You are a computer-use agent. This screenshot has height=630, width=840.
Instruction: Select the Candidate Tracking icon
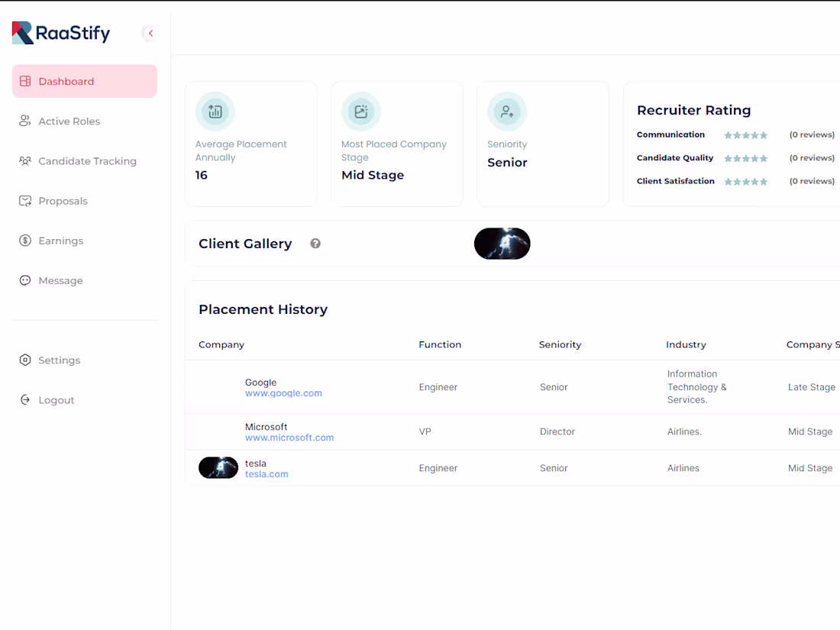pos(25,160)
